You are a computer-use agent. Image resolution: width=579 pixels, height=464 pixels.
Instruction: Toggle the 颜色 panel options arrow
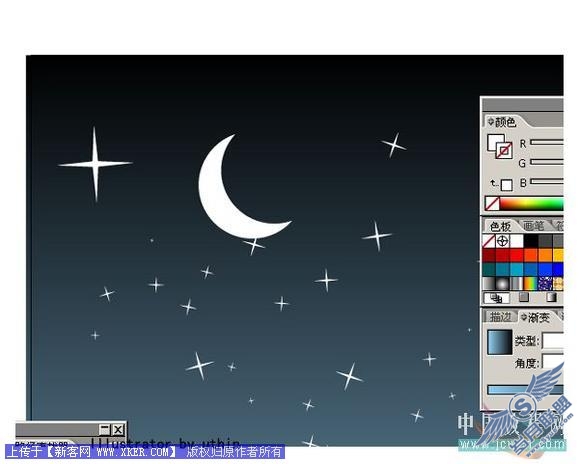[490, 121]
